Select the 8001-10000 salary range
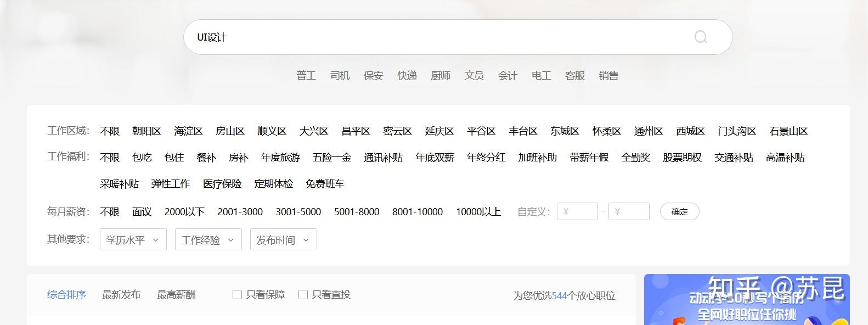This screenshot has width=868, height=325. pyautogui.click(x=418, y=212)
